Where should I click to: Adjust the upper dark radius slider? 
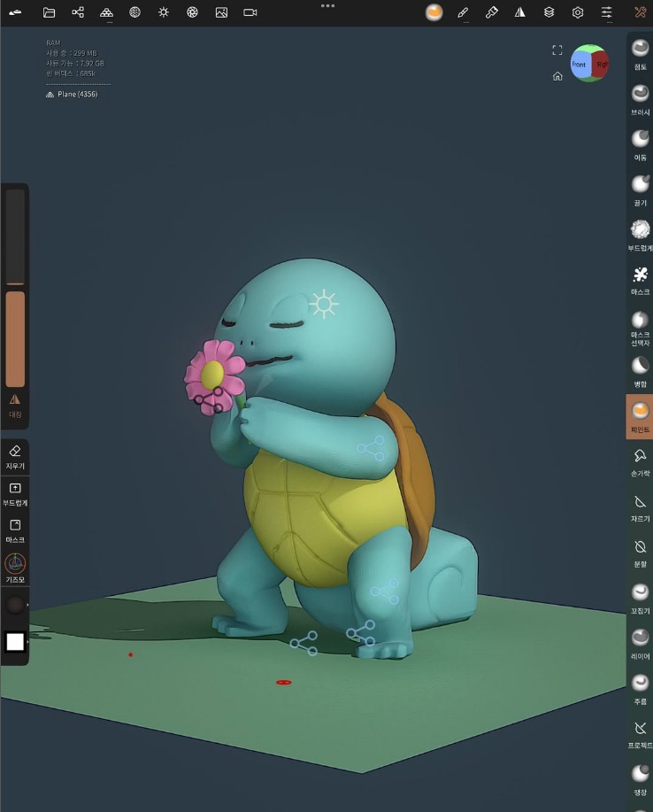[x=15, y=236]
